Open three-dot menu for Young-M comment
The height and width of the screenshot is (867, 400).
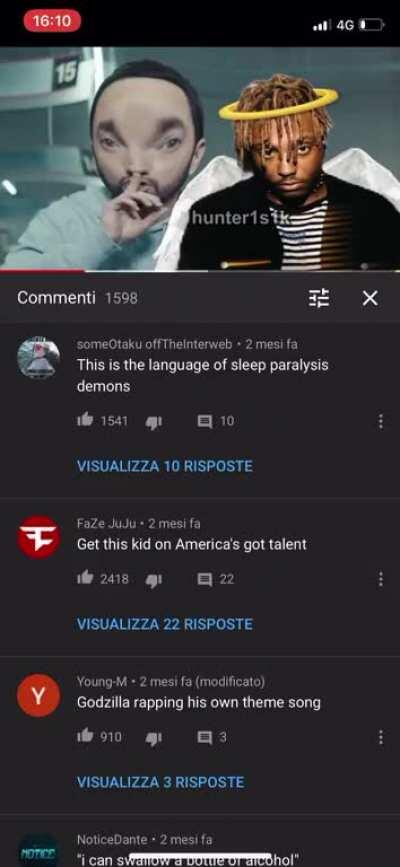point(380,737)
